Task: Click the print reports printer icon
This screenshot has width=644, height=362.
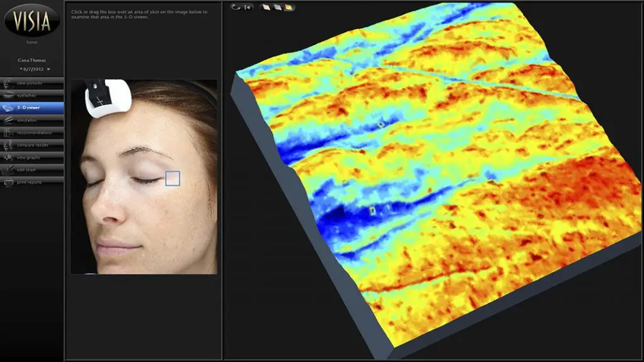Action: pyautogui.click(x=9, y=182)
